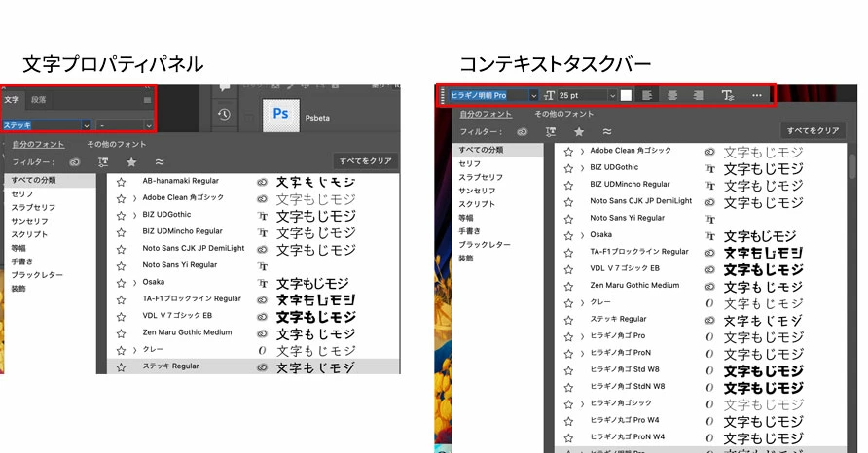Filter by Adobe Fonts cloud in character panel

click(x=75, y=162)
